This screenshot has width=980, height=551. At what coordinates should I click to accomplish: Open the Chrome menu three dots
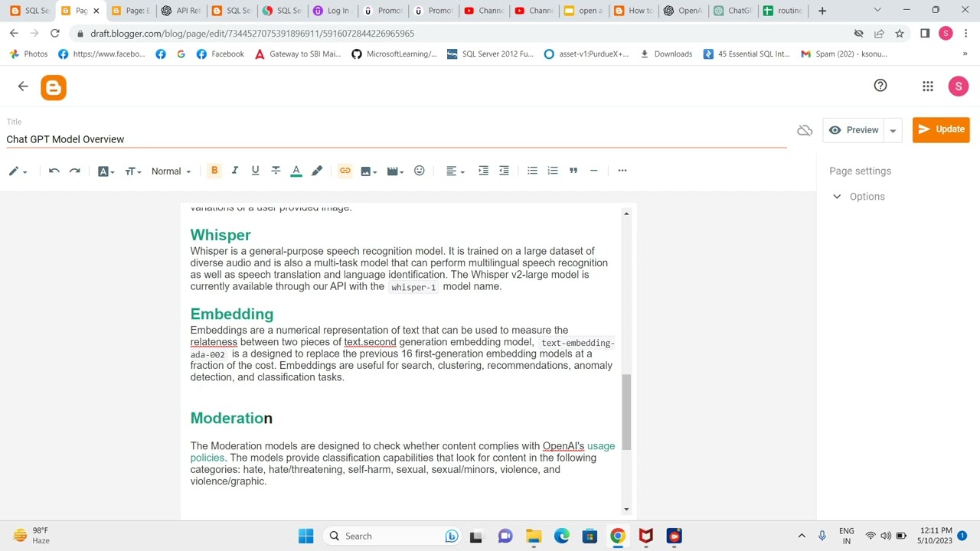coord(965,34)
